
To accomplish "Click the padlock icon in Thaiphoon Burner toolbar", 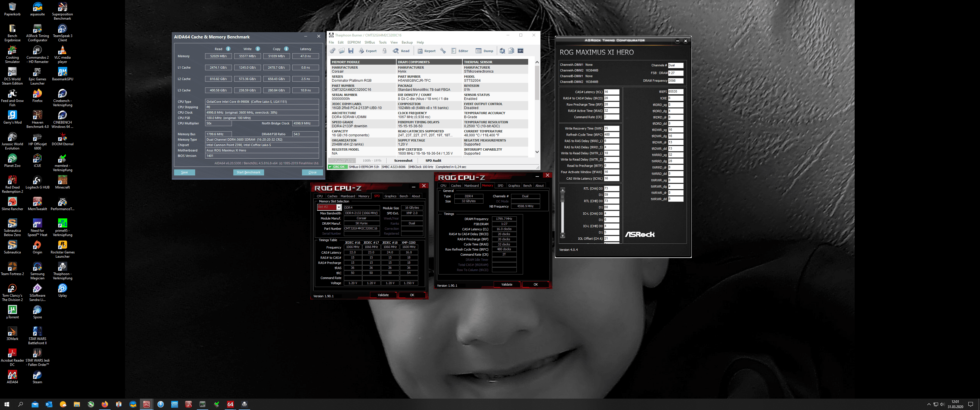I will pyautogui.click(x=385, y=51).
